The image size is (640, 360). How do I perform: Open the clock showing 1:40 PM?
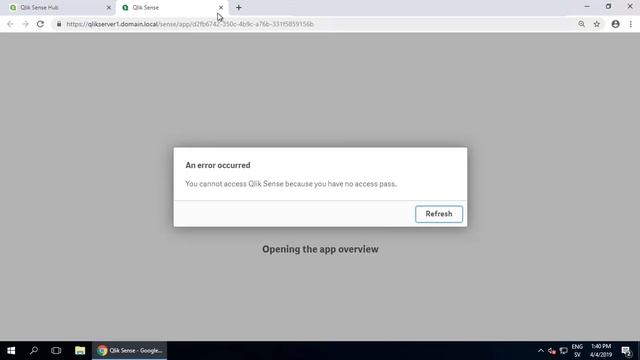pos(600,351)
